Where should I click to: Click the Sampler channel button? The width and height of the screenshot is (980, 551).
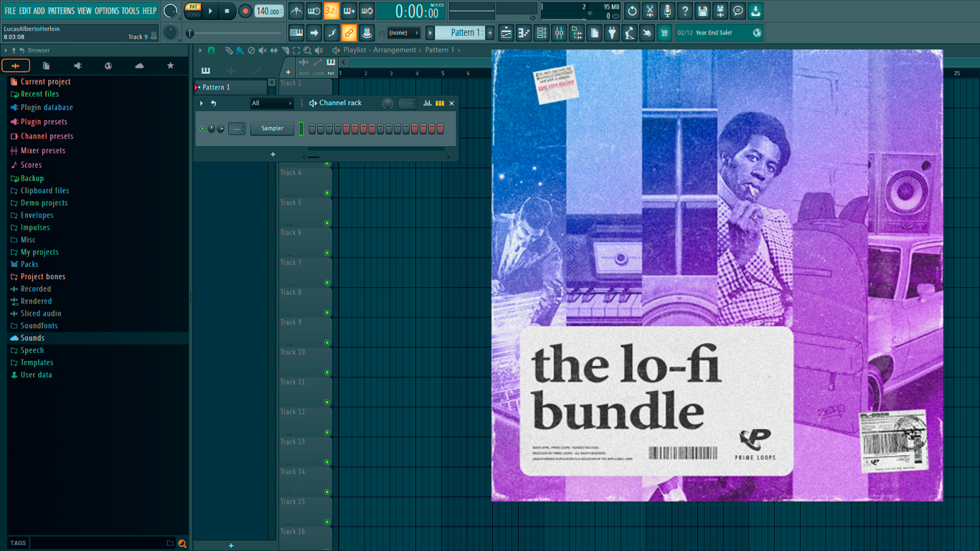pyautogui.click(x=273, y=128)
